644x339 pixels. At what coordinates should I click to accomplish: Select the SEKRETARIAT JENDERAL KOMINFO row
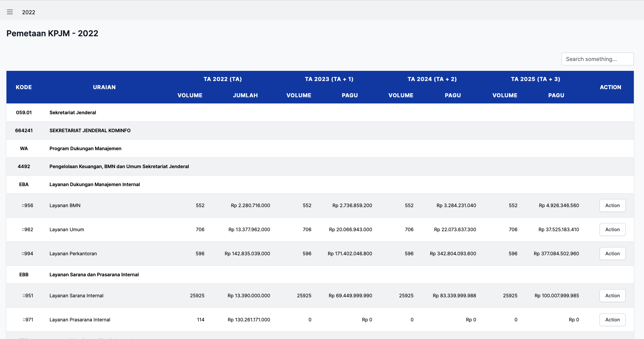[90, 131]
